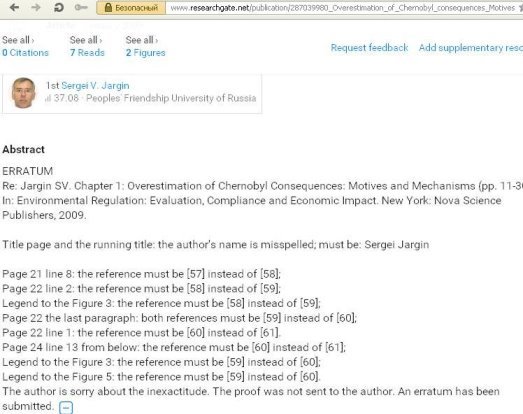This screenshot has width=523, height=414.
Task: Click Add supplementary resources
Action: tap(471, 48)
